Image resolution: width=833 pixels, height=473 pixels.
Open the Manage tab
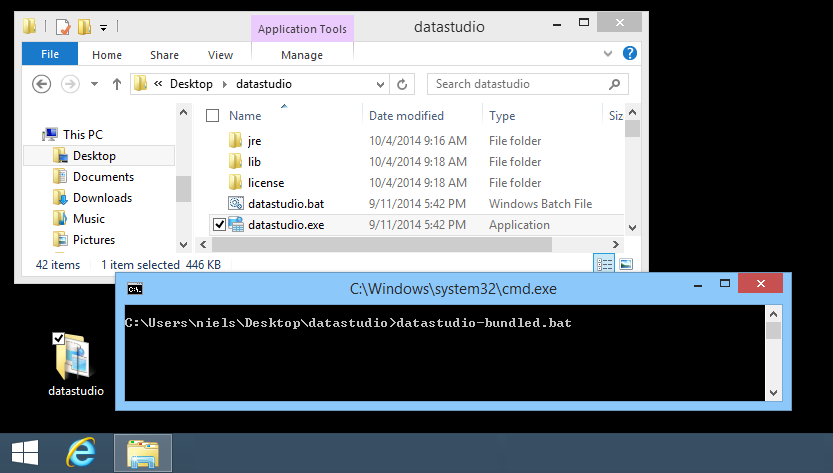click(302, 55)
